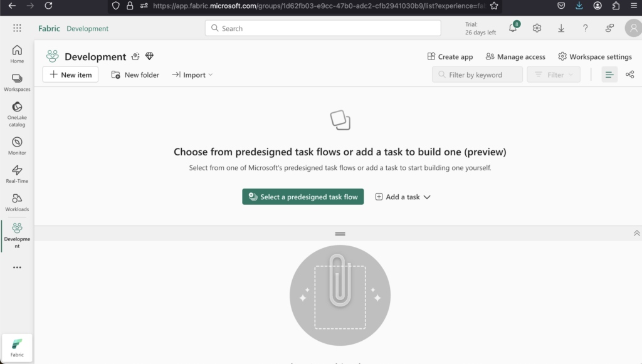Click the browser address bar URL
This screenshot has height=364, width=642.
click(319, 6)
